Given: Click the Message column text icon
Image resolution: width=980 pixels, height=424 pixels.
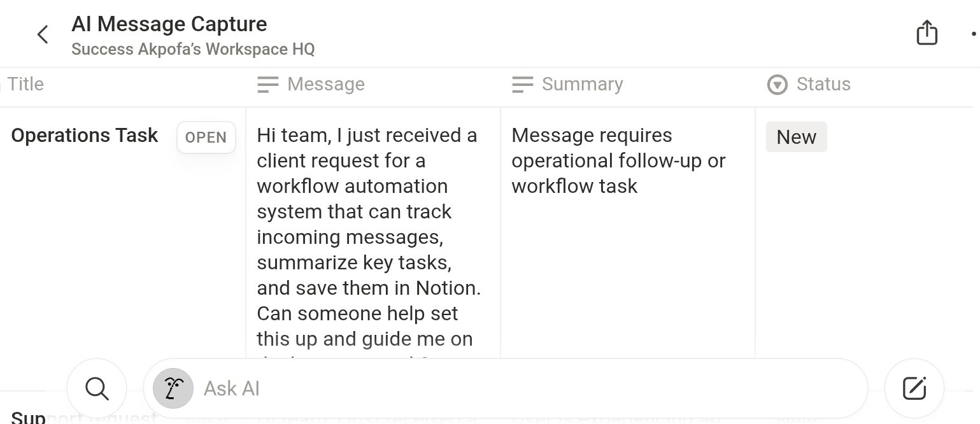Looking at the screenshot, I should pos(268,85).
